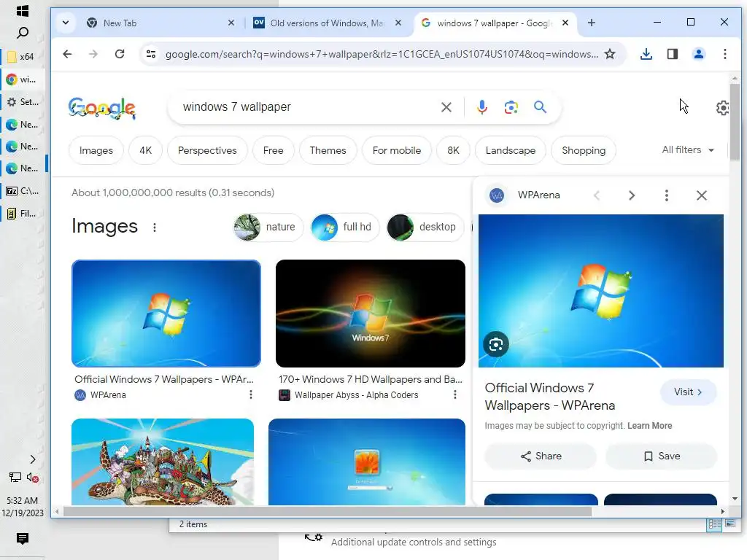Open preview panel more options menu
The height and width of the screenshot is (560, 747).
pos(667,195)
